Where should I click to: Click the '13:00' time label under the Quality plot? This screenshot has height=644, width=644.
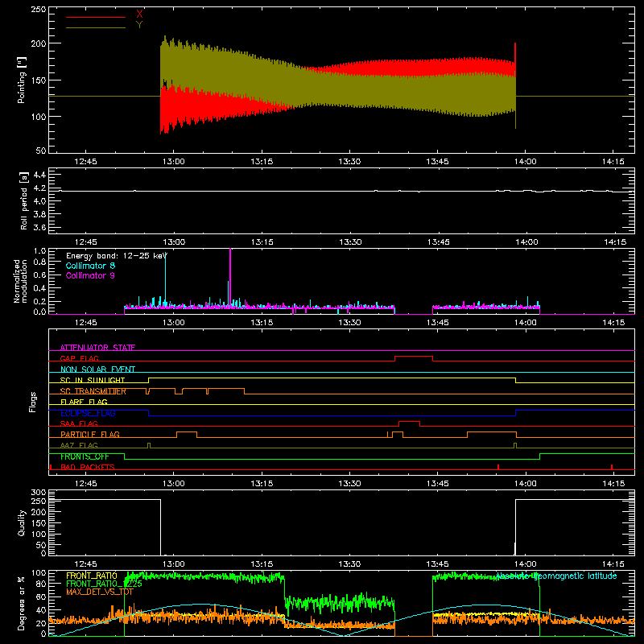pos(174,564)
